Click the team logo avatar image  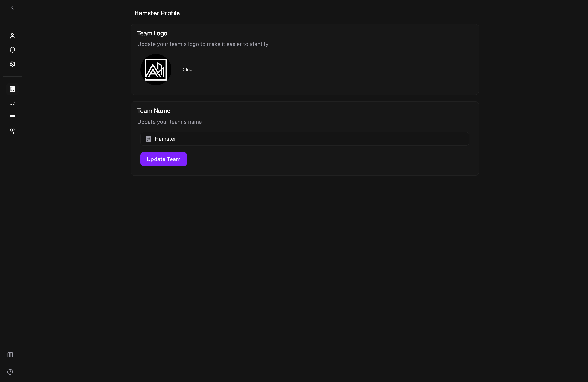click(x=156, y=70)
